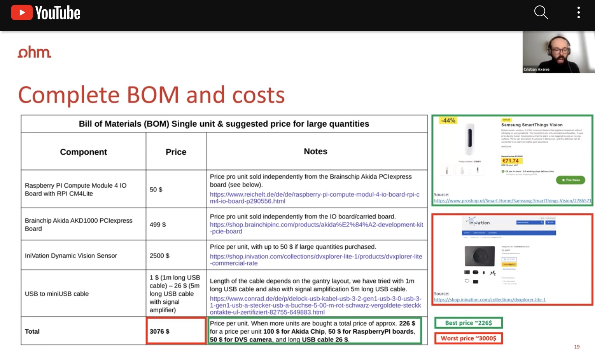Click the 'Best price ~226$' box
This screenshot has height=364, width=595.
click(x=469, y=323)
